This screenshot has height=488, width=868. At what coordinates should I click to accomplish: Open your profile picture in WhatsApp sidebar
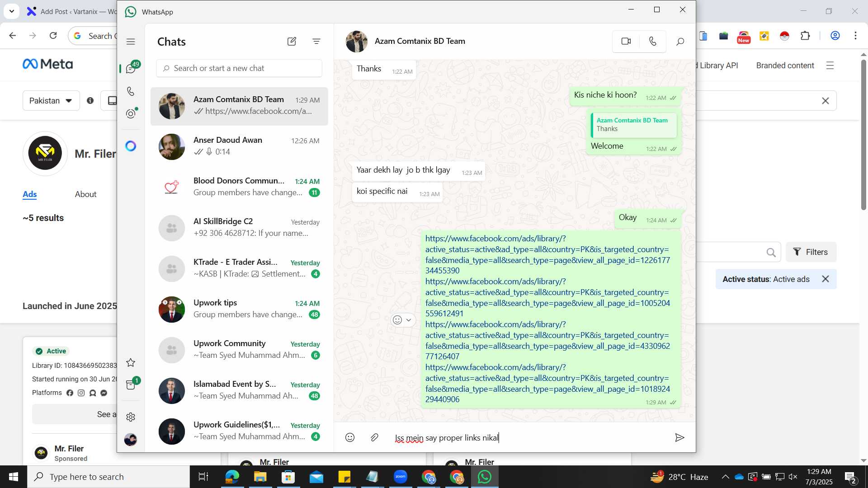click(x=131, y=439)
